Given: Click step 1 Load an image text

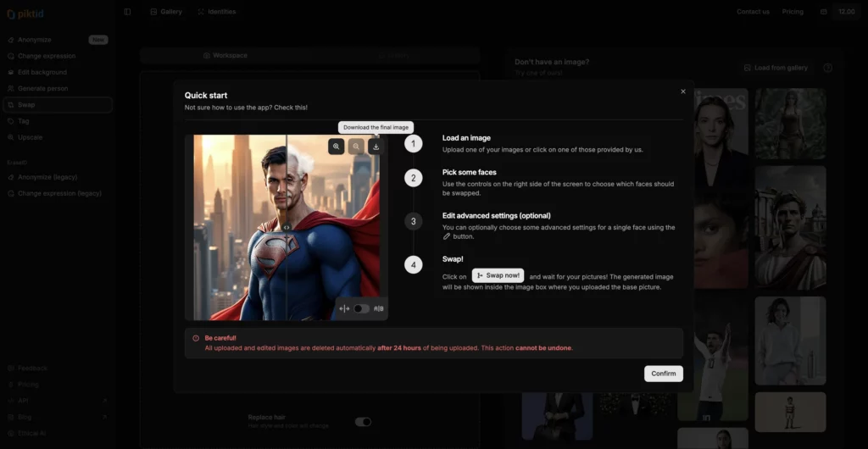Looking at the screenshot, I should pyautogui.click(x=466, y=138).
